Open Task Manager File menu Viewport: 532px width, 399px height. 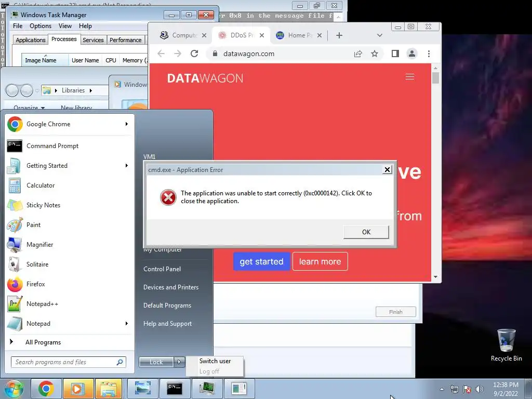(x=18, y=26)
